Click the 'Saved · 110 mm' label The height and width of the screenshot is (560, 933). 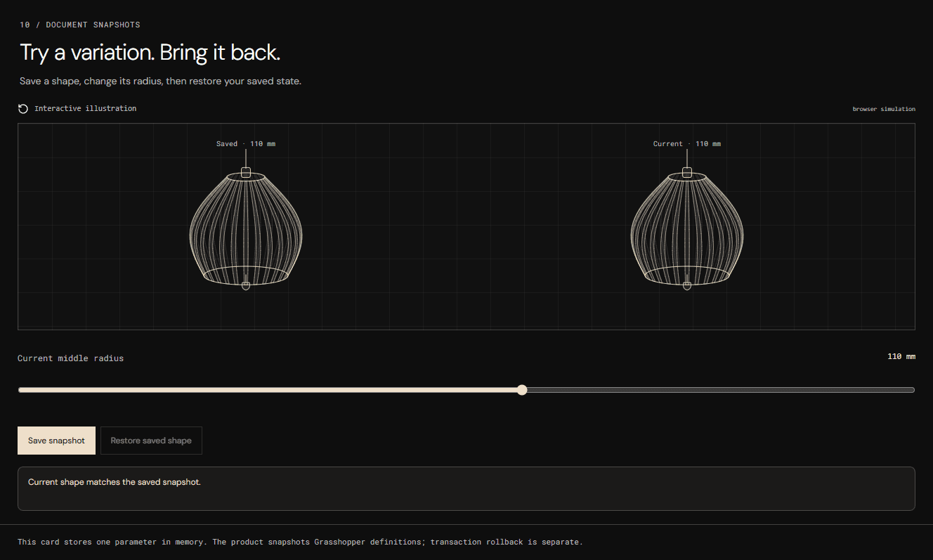pyautogui.click(x=246, y=144)
